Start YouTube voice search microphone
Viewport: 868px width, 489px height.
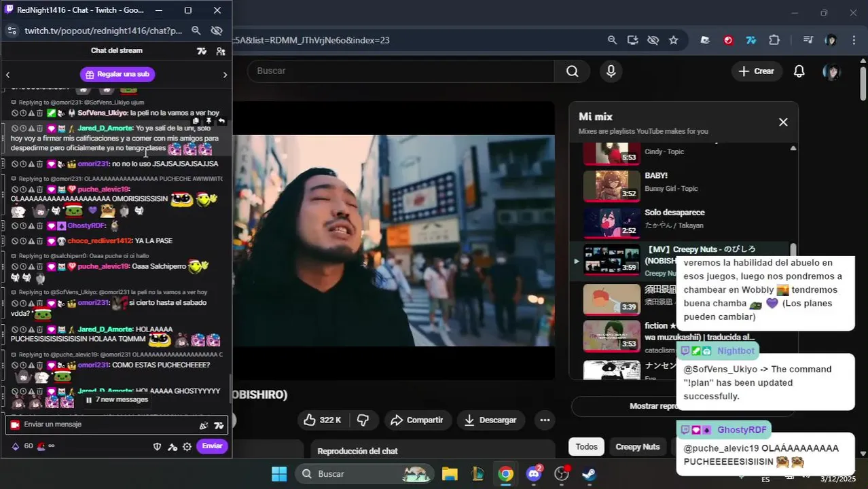point(611,71)
